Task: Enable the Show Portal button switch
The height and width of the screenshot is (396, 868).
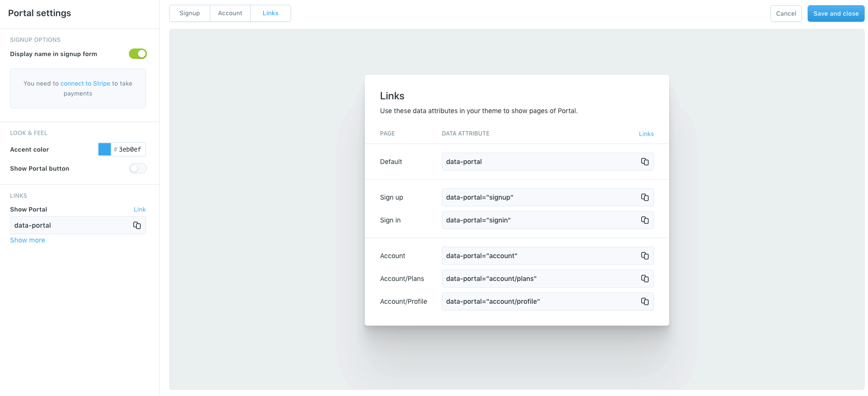Action: point(138,168)
